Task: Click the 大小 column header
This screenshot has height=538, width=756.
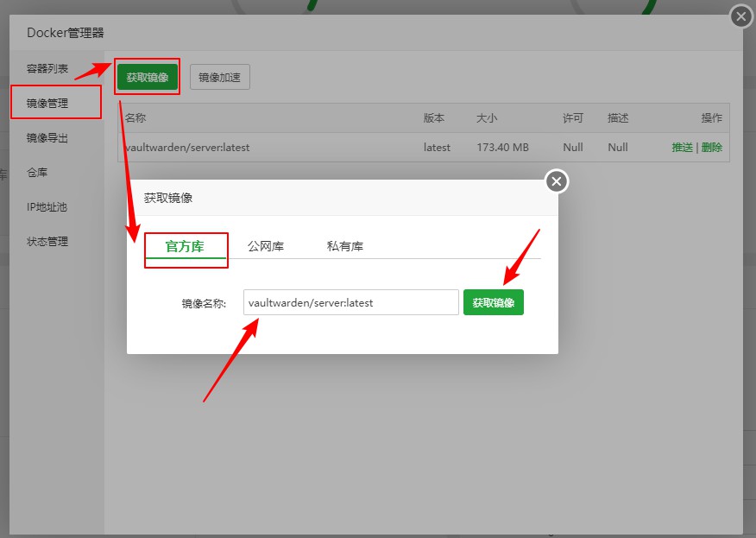Action: coord(487,118)
